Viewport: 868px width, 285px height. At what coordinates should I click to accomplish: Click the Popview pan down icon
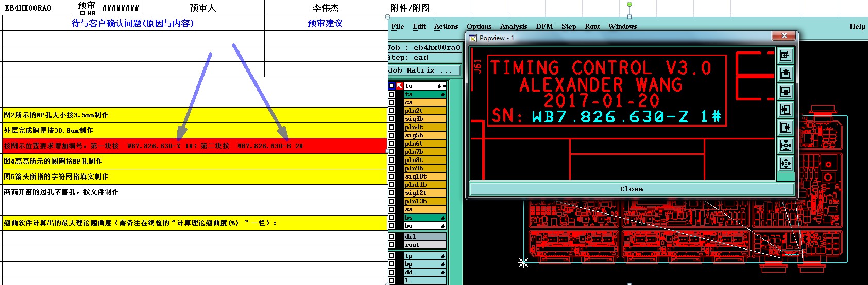click(x=786, y=91)
